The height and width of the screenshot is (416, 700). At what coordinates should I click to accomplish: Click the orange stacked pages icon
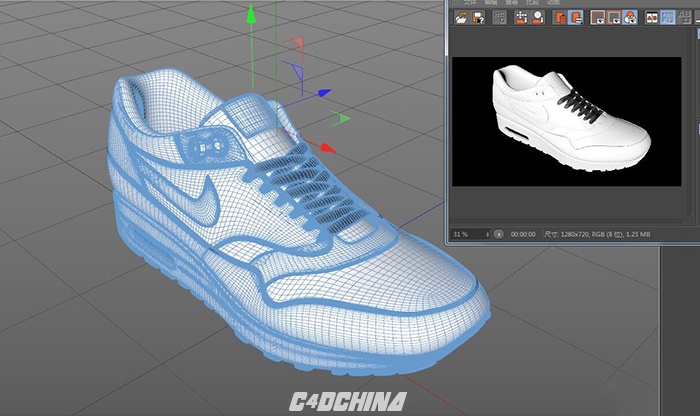coord(559,17)
